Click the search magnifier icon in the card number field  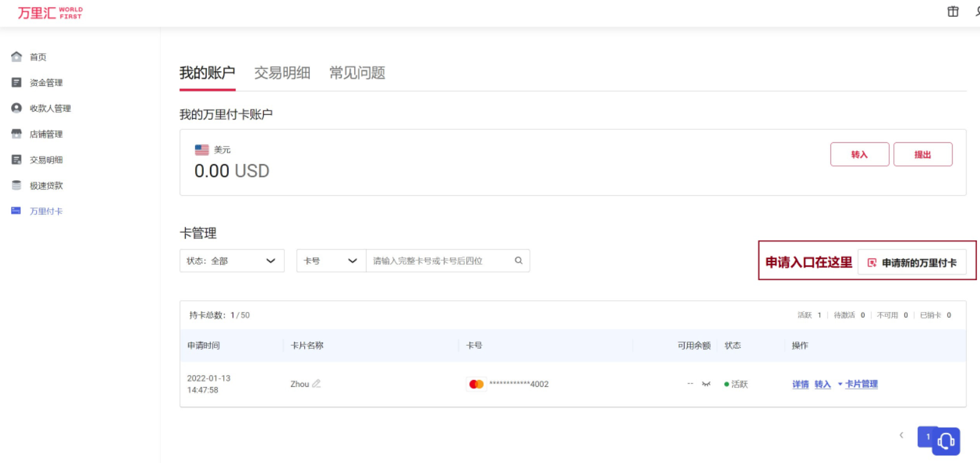[x=519, y=261]
